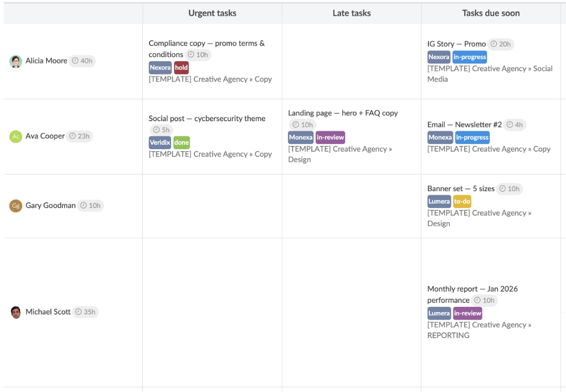The image size is (566, 392).
Task: Open Compliance copy promo terms task
Action: [x=206, y=44]
